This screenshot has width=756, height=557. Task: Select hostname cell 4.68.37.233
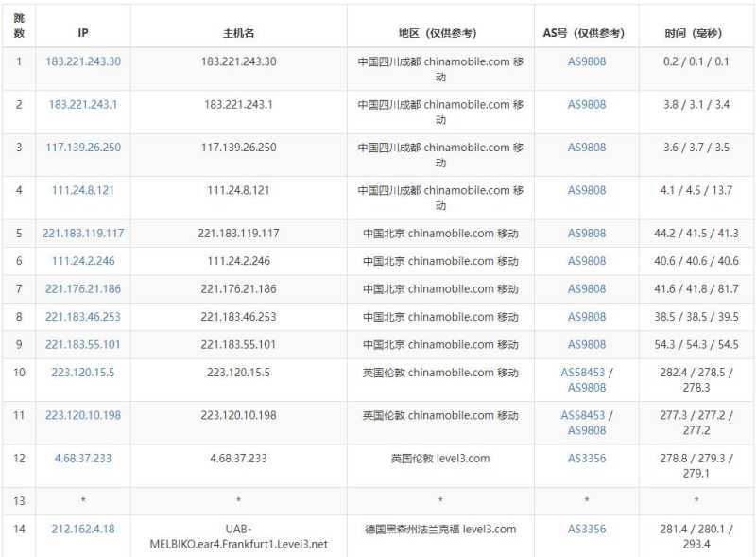[239, 459]
